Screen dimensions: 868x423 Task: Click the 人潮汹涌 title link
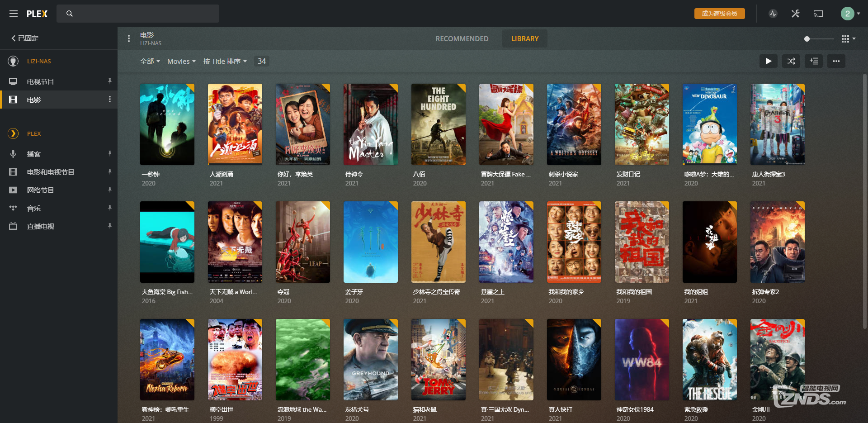pyautogui.click(x=222, y=174)
